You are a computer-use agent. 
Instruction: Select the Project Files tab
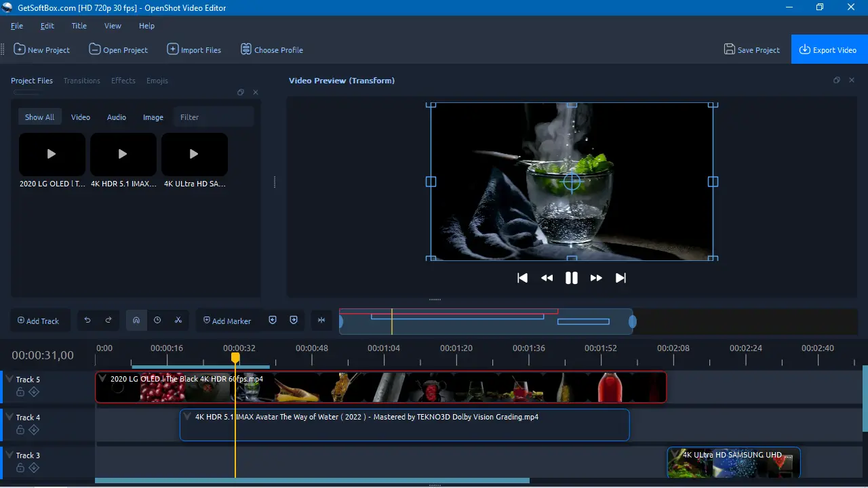pos(32,81)
